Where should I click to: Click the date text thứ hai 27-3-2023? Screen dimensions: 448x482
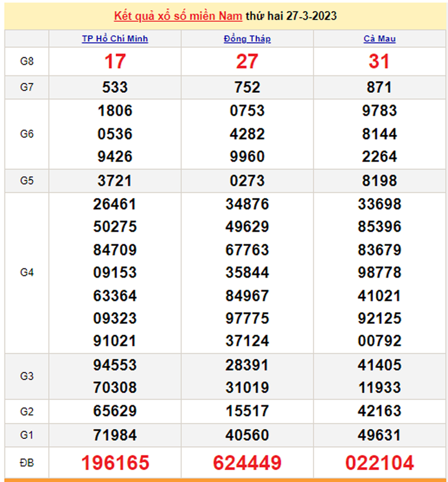(x=291, y=16)
